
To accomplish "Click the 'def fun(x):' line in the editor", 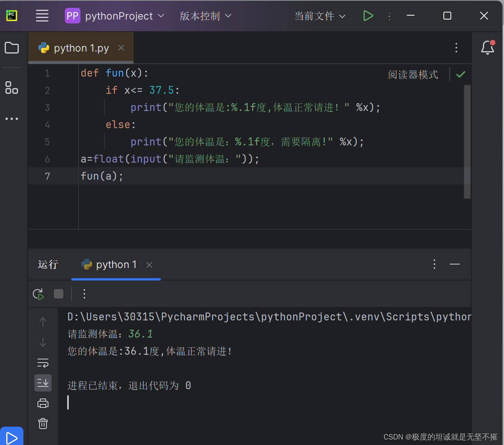I will [x=114, y=73].
